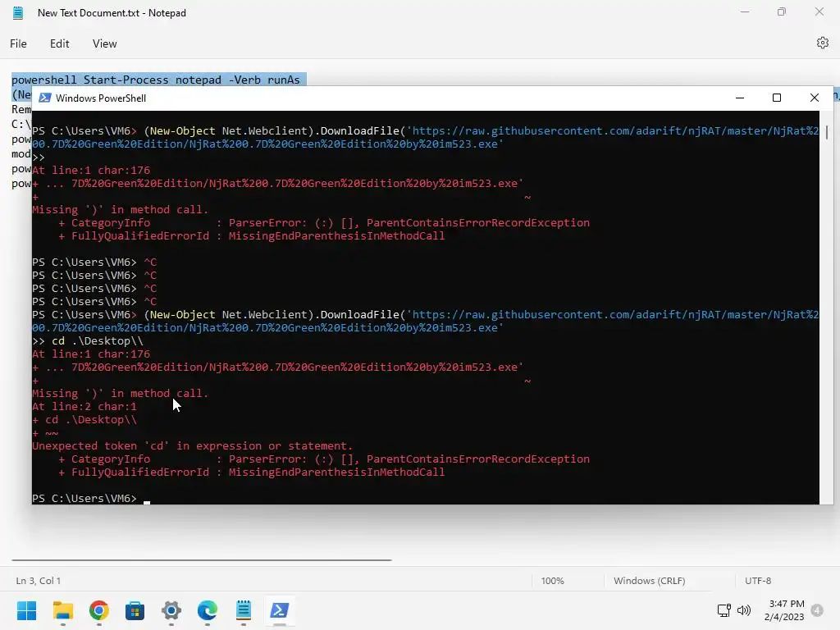Switch to Notepad via taskbar icon
The image size is (840, 630).
[x=243, y=610]
